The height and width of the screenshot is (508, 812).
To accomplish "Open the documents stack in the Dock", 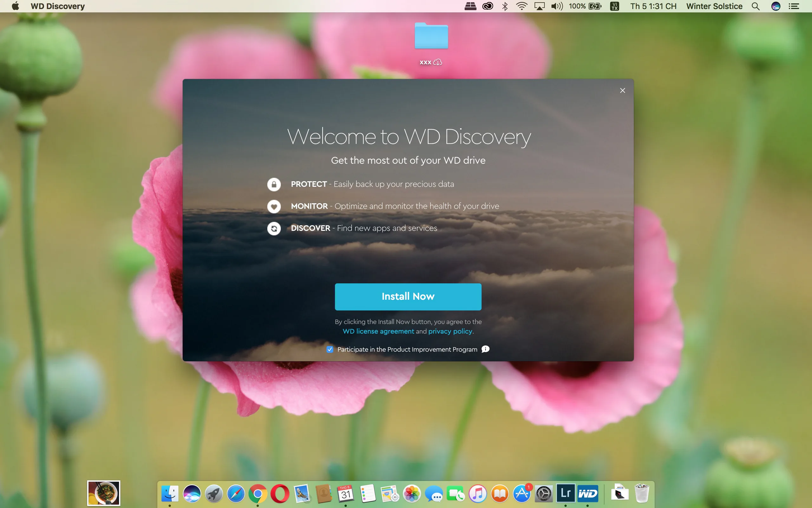I will click(x=619, y=492).
